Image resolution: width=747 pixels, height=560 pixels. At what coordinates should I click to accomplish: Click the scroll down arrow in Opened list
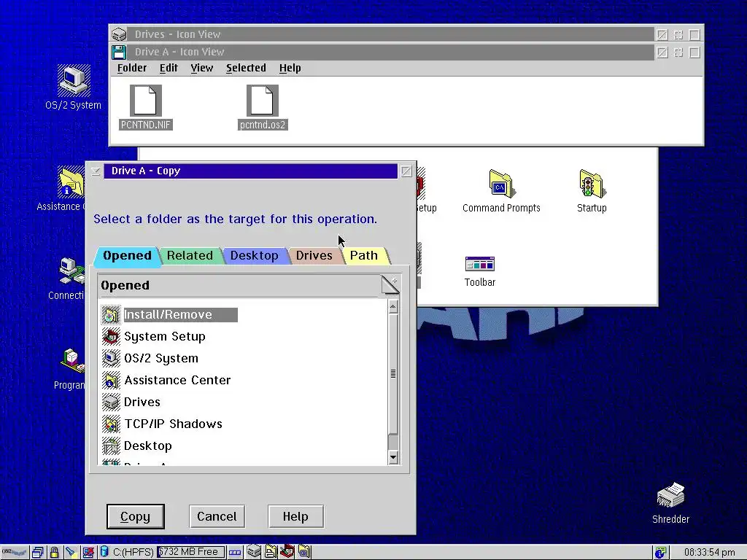(x=393, y=458)
